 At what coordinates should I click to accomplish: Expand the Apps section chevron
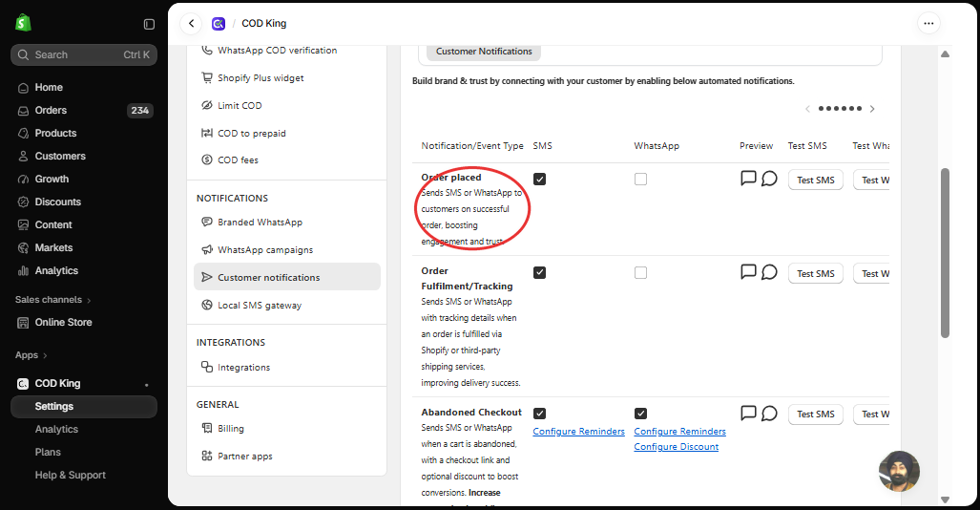45,355
